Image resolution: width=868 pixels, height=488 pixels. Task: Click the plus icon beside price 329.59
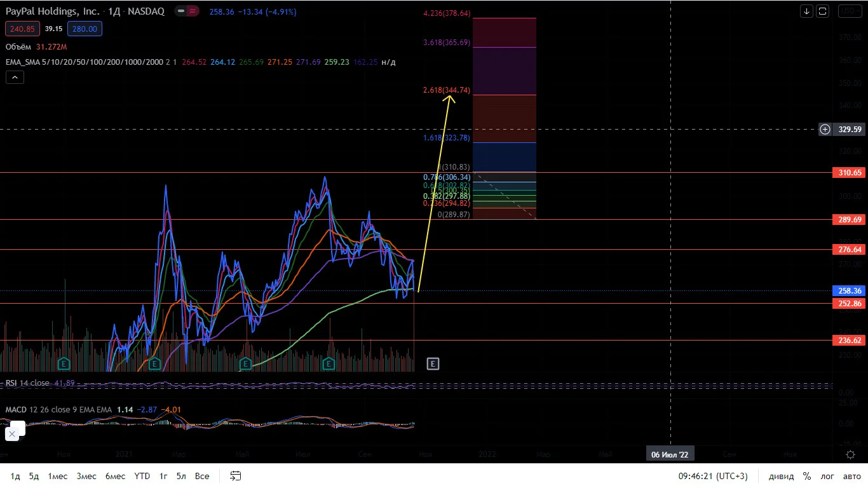825,130
